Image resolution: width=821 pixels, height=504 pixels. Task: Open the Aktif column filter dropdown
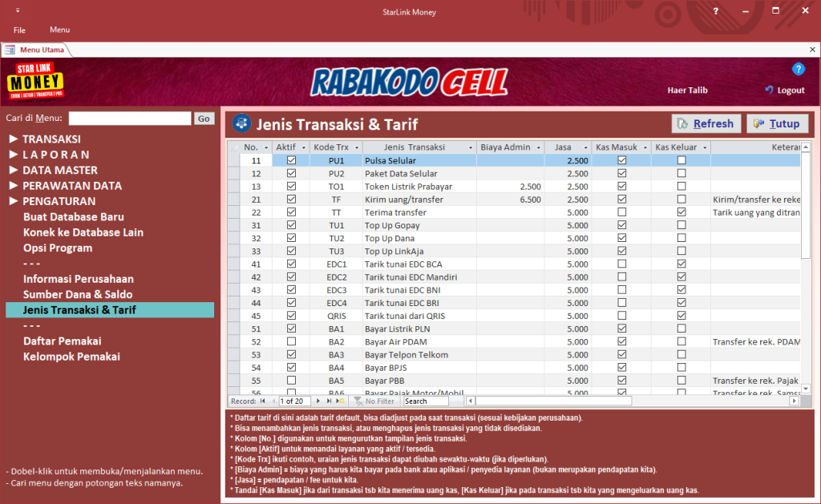(304, 147)
